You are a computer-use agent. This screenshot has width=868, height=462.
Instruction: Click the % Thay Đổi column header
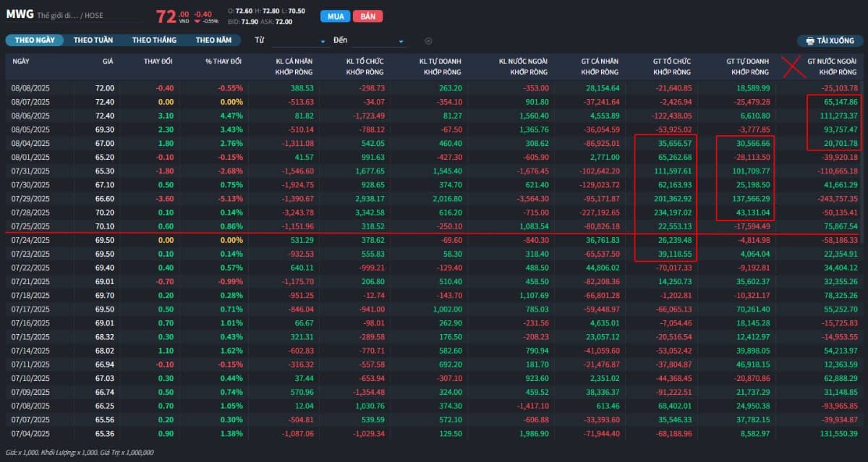[x=224, y=61]
